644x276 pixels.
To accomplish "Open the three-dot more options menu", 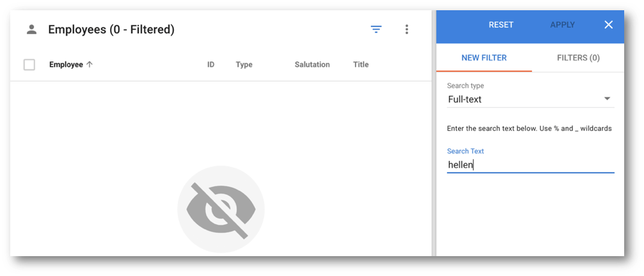I will pyautogui.click(x=406, y=29).
